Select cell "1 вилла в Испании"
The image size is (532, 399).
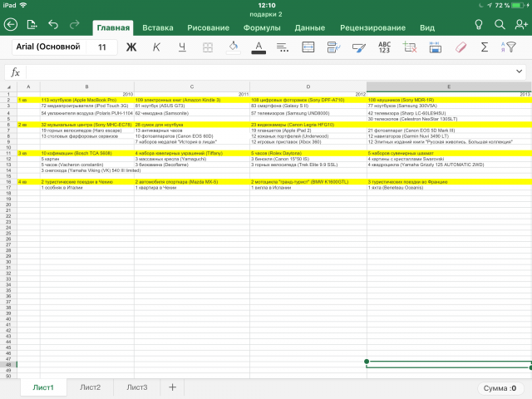tap(308, 188)
